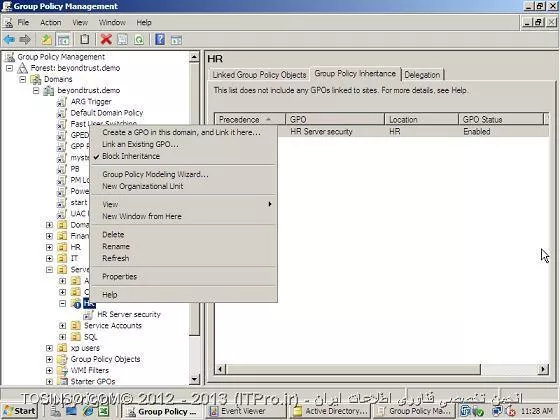This screenshot has width=560, height=420.
Task: Open the Action menu
Action: (x=50, y=22)
